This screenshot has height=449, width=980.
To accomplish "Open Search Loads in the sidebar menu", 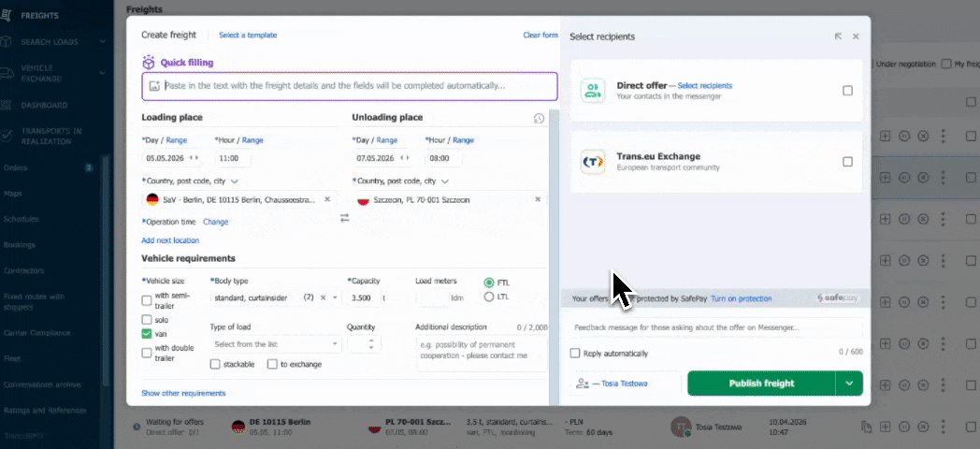I will pos(56,41).
